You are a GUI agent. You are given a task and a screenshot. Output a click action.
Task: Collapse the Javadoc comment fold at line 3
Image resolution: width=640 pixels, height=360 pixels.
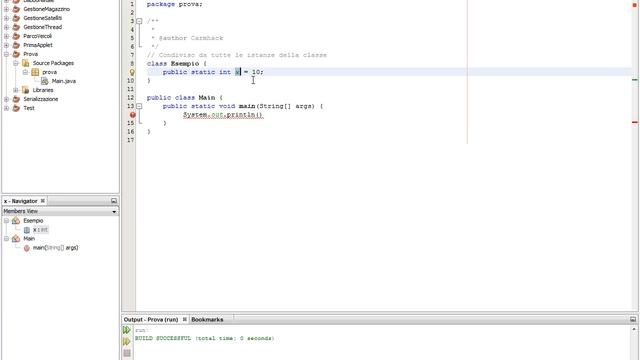139,21
